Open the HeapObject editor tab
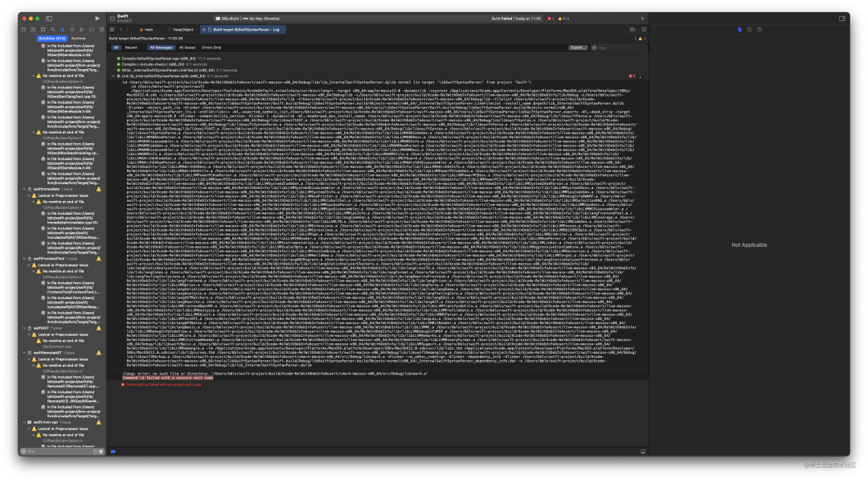The height and width of the screenshot is (480, 868). [181, 29]
